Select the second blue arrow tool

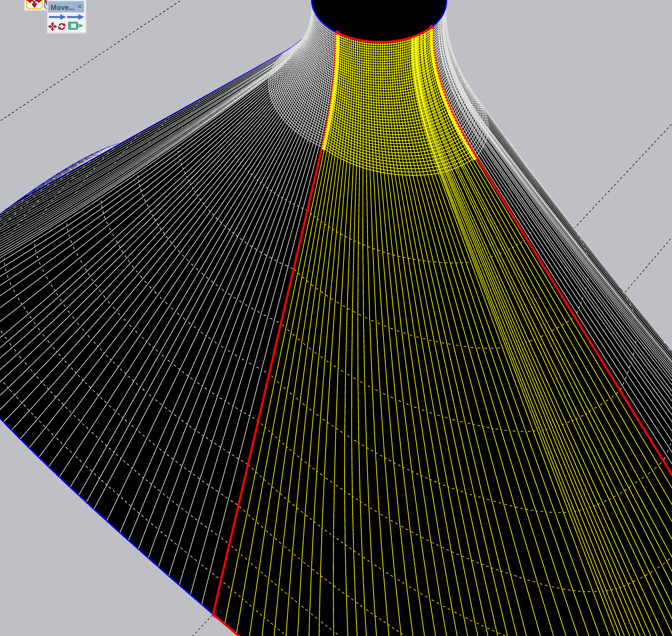click(x=75, y=17)
